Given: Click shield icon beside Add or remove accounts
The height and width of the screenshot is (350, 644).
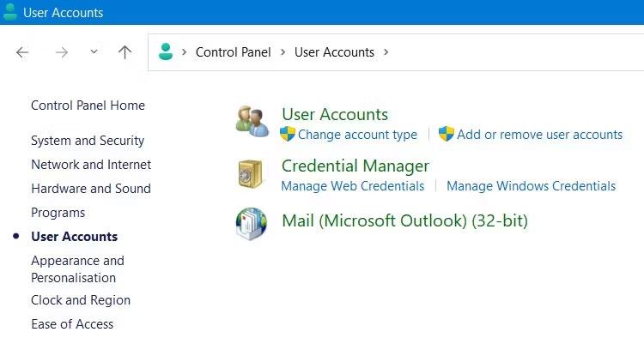Looking at the screenshot, I should tap(446, 134).
